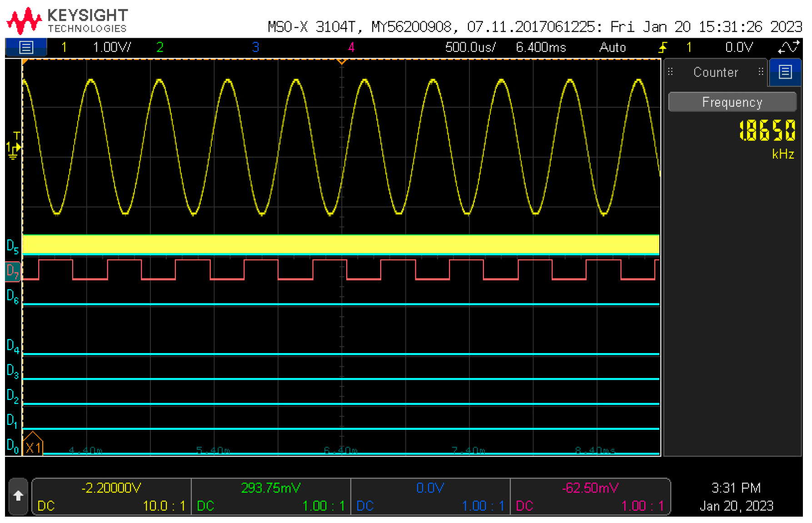Open channel 1 softkey showing -2.20000V
The image size is (812, 523).
[111, 497]
